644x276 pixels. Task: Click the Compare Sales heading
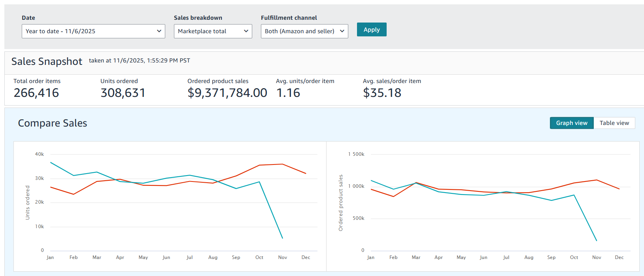click(53, 123)
